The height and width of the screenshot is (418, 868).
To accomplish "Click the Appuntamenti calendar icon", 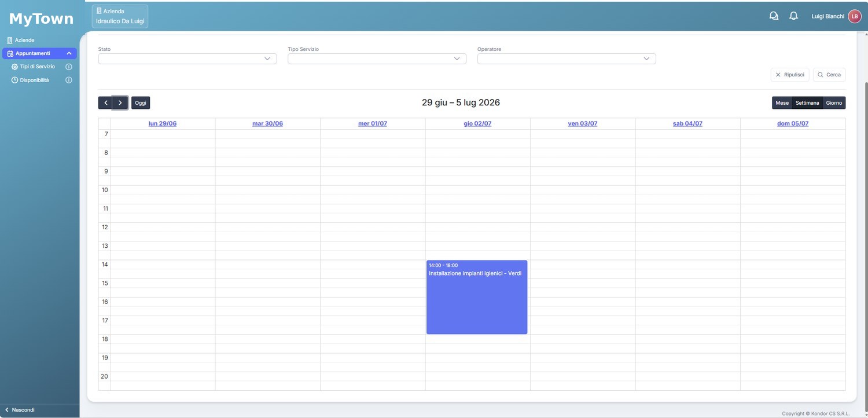I will 10,53.
